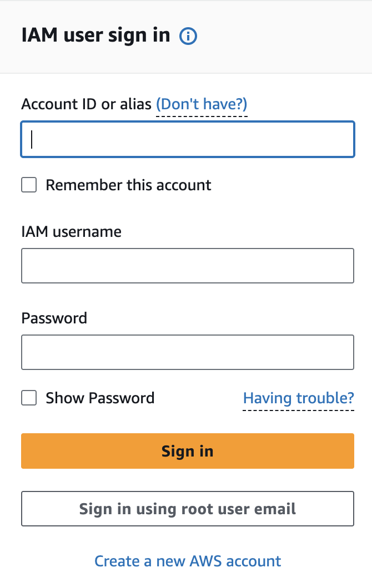Viewport: 372px width, 588px height.
Task: Follow the Create a new AWS account link
Action: (188, 561)
